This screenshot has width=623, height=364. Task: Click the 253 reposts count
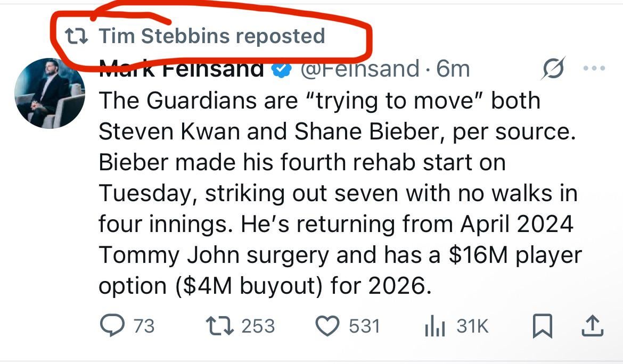(258, 326)
